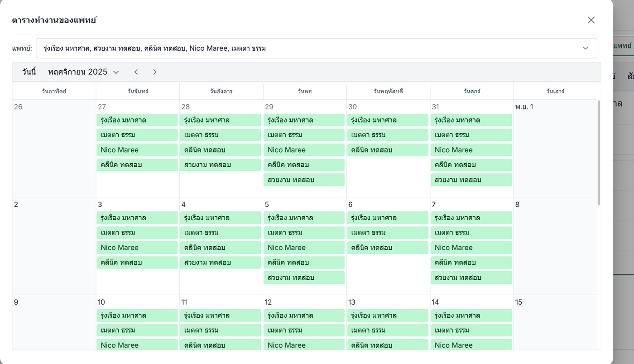This screenshot has width=634, height=364.
Task: Expand the doctor selection dropdown arrow
Action: pos(585,48)
